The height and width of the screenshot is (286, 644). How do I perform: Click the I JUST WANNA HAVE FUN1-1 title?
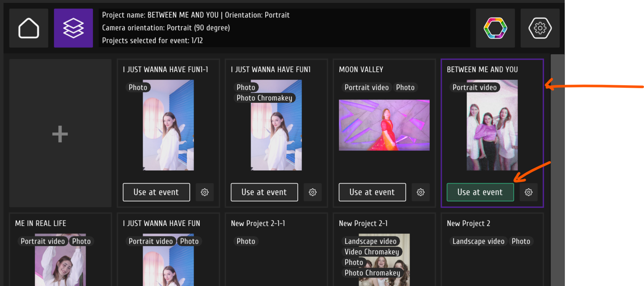point(166,69)
